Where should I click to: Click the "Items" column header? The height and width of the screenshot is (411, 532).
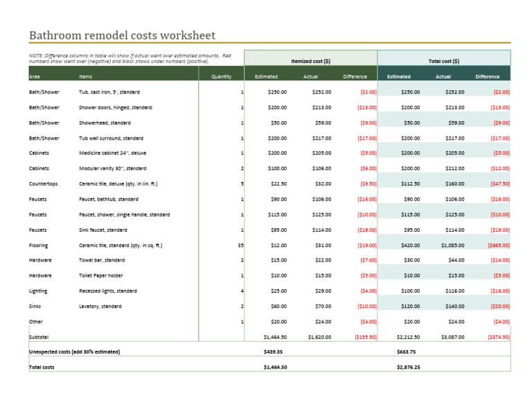click(x=86, y=77)
